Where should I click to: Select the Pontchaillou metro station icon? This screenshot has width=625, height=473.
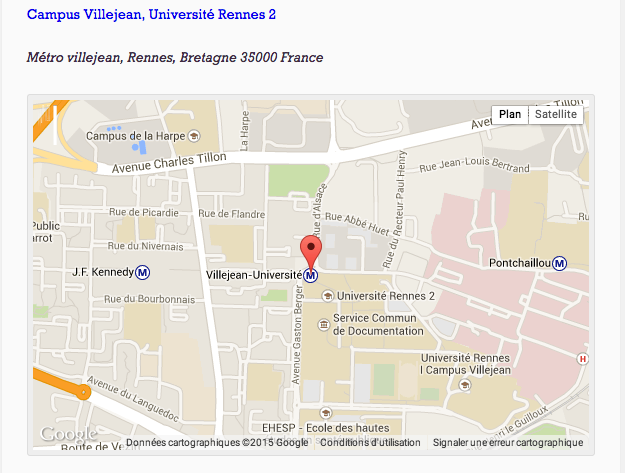tap(560, 263)
